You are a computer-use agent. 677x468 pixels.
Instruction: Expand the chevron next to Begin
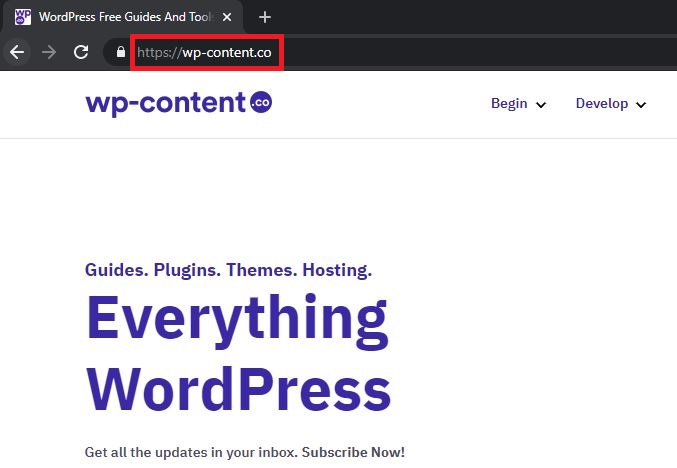(x=541, y=104)
